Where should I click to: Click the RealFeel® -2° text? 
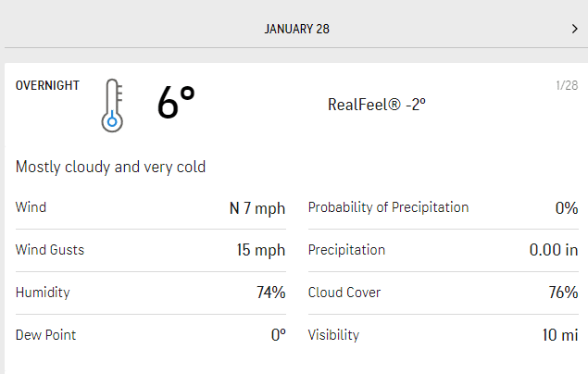click(x=377, y=104)
